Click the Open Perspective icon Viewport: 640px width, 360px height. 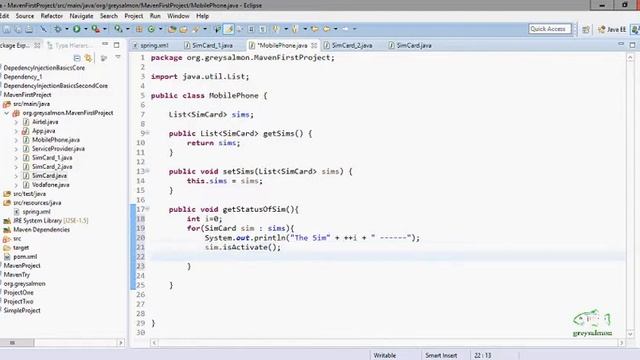tap(586, 29)
